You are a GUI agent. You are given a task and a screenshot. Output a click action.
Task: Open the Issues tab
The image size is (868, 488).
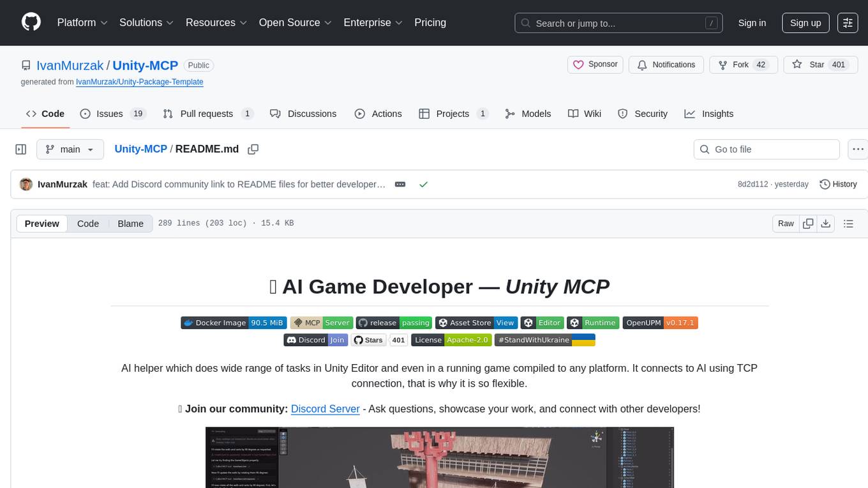113,114
